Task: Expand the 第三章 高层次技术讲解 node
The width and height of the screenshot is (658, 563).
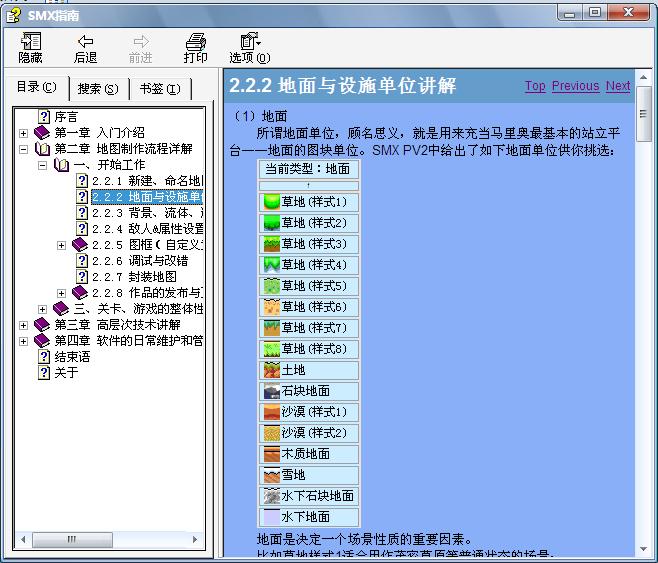Action: [x=24, y=325]
